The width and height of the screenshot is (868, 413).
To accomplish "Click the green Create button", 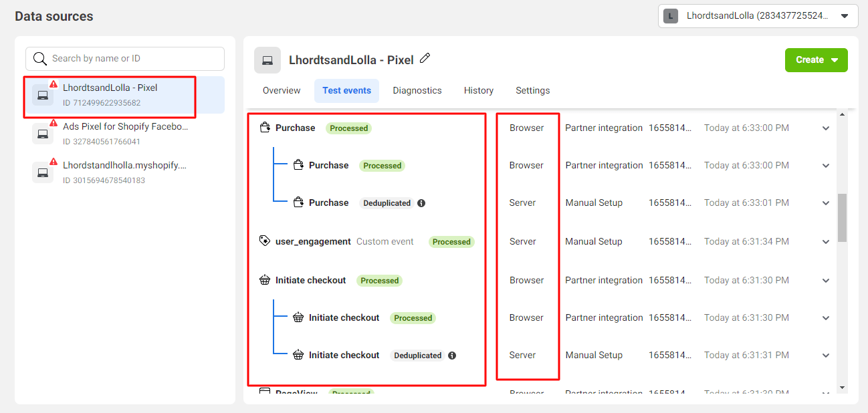I will [816, 60].
